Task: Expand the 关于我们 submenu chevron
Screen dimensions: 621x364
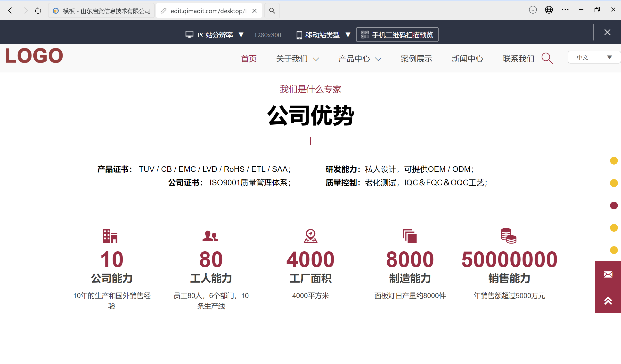Action: (316, 59)
